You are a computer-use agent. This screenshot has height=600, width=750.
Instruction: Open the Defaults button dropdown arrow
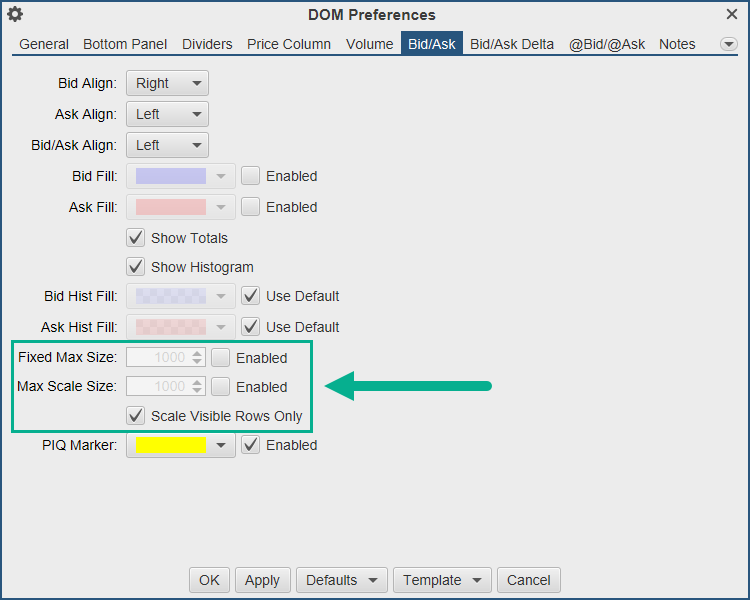click(373, 580)
